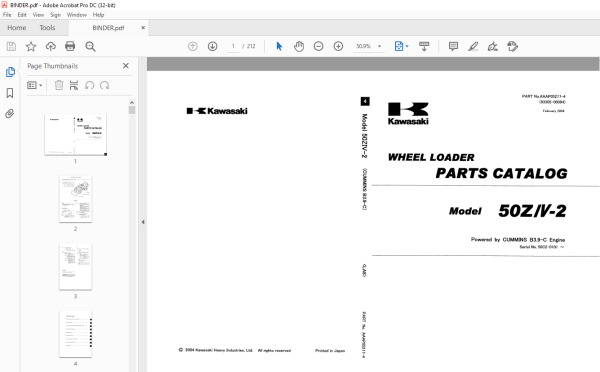Click the scrolling mode toolbar icon

[x=424, y=47]
